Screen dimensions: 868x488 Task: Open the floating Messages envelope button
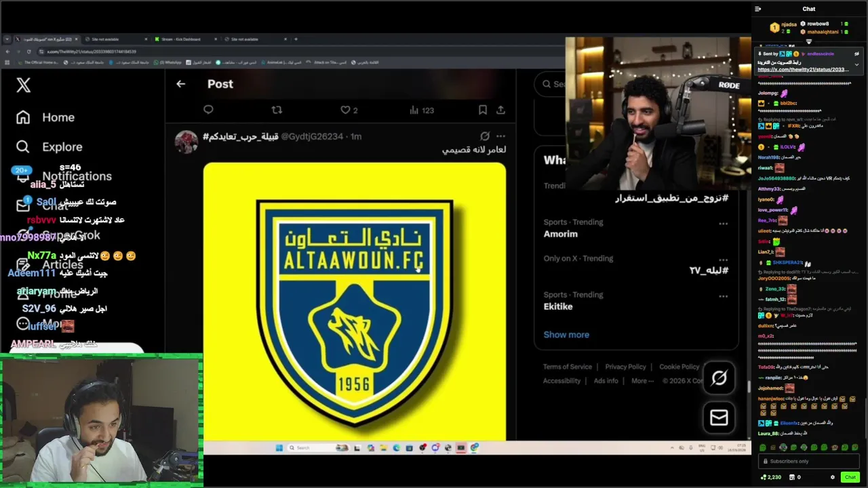(x=719, y=418)
